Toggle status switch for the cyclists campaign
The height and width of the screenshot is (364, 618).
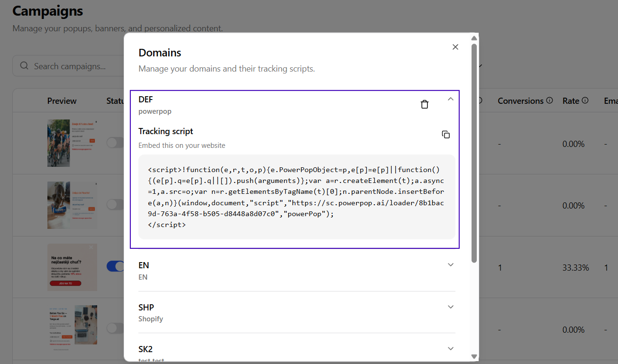pos(115,143)
